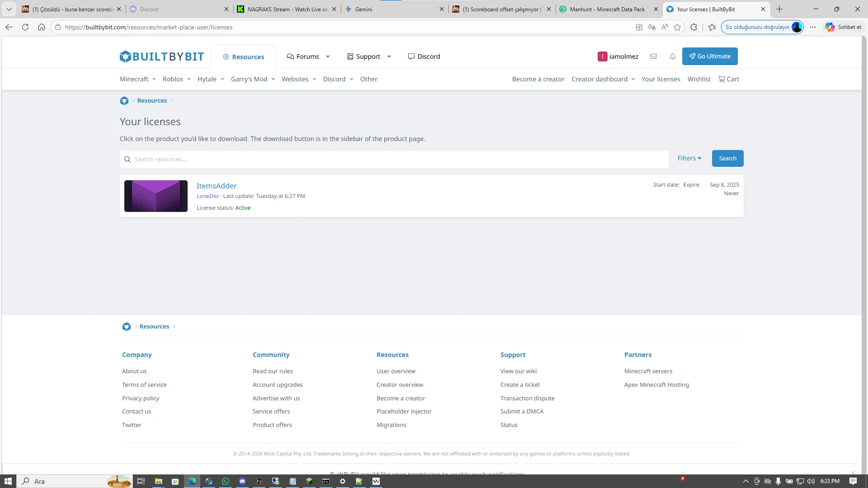Click the split screen icon in address bar

[639, 27]
